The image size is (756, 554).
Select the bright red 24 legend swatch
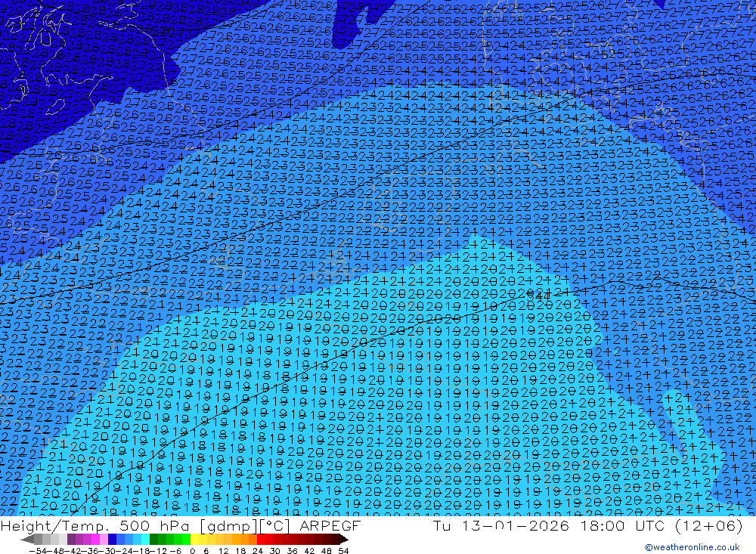[261, 540]
